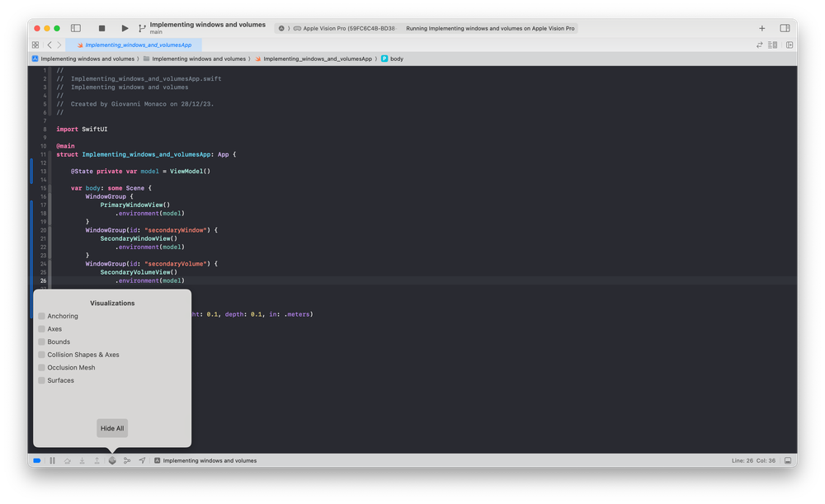Enable the Bounds visualization
The width and height of the screenshot is (825, 504).
pyautogui.click(x=41, y=341)
